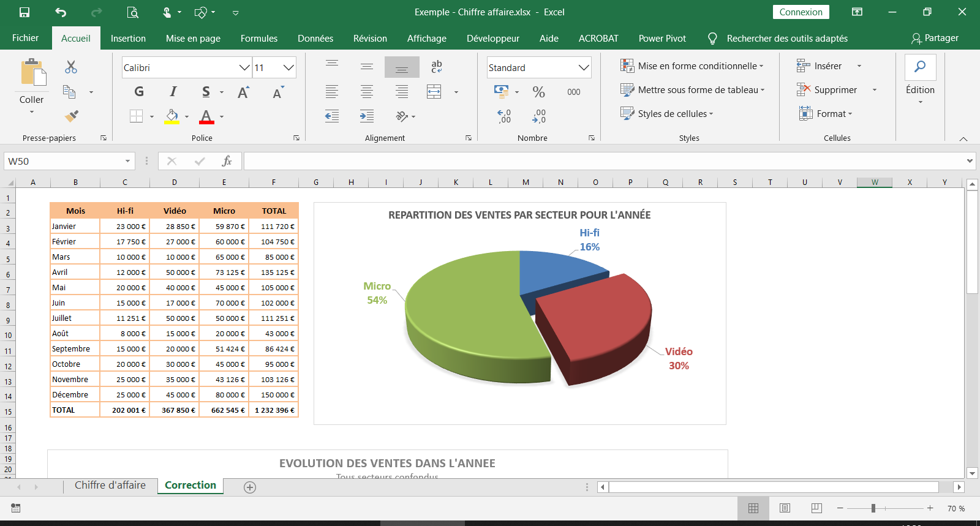Add a new sheet with plus icon
980x526 pixels.
250,487
